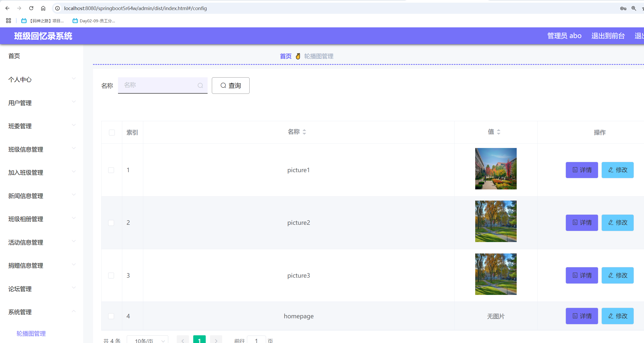
Task: Click the 查询 button
Action: click(x=230, y=86)
